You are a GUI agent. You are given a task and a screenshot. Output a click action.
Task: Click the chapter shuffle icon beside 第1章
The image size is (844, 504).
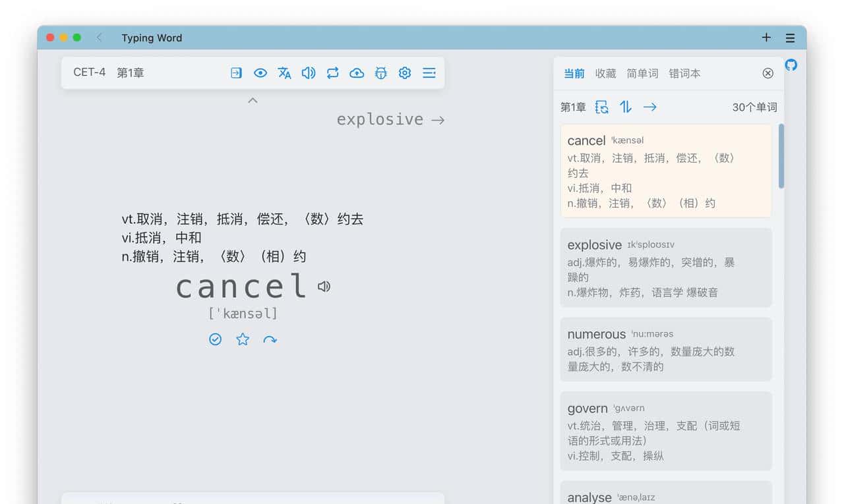point(601,107)
